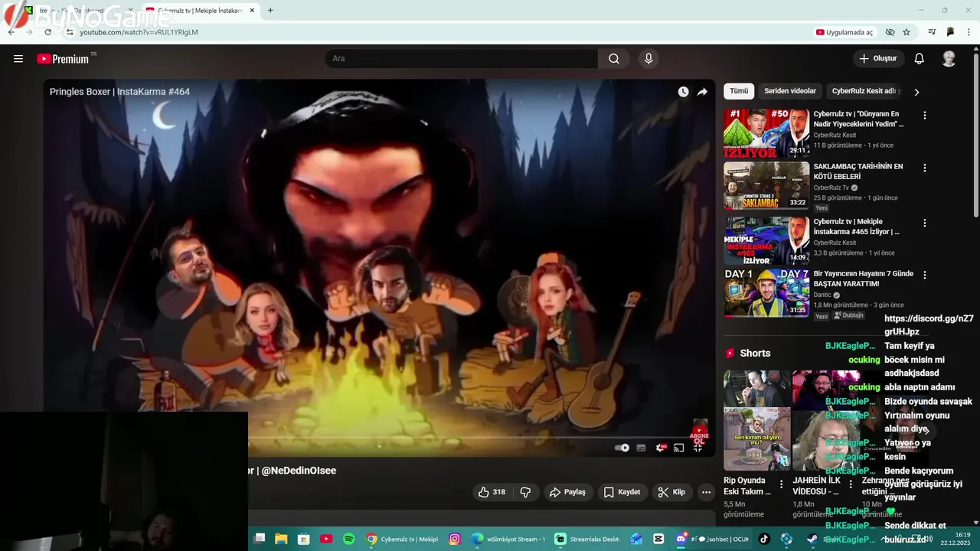Select the Tümü filter chip
This screenshot has width=980, height=551.
(x=739, y=91)
